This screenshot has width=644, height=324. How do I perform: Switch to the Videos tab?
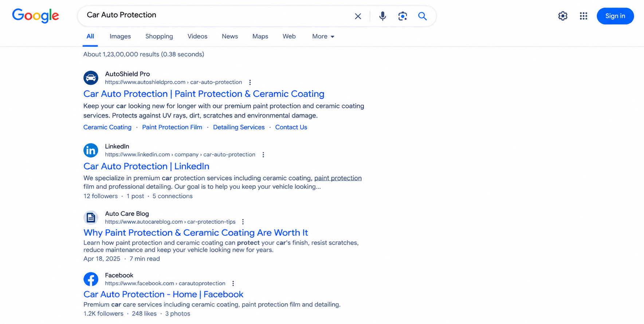[x=197, y=36]
